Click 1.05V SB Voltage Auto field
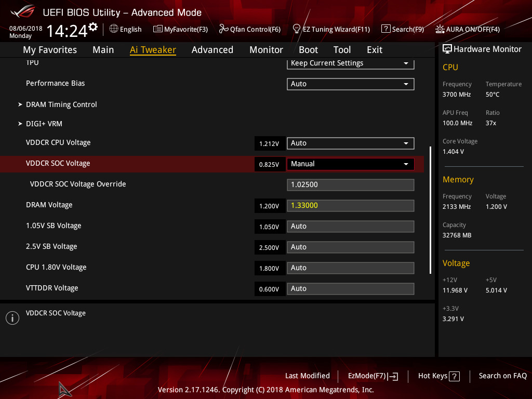This screenshot has width=532, height=399. (351, 227)
